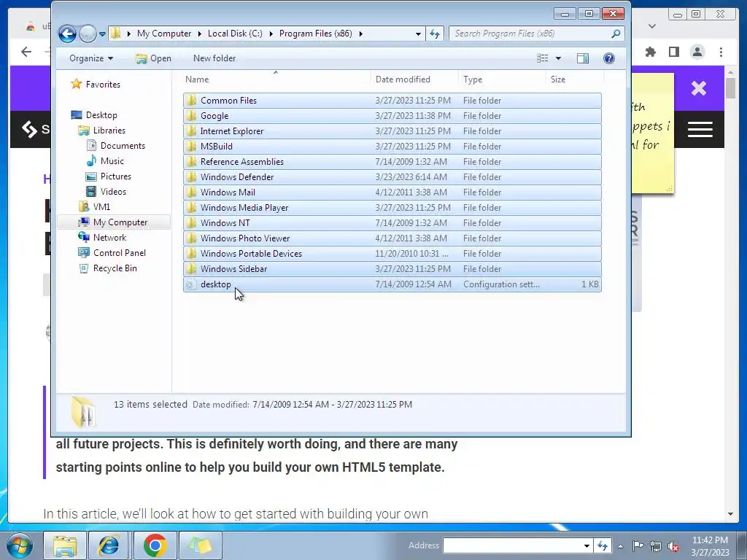Open recent pages dropdown beside Forward arrow
Image resolution: width=747 pixels, height=560 pixels.
click(x=102, y=34)
